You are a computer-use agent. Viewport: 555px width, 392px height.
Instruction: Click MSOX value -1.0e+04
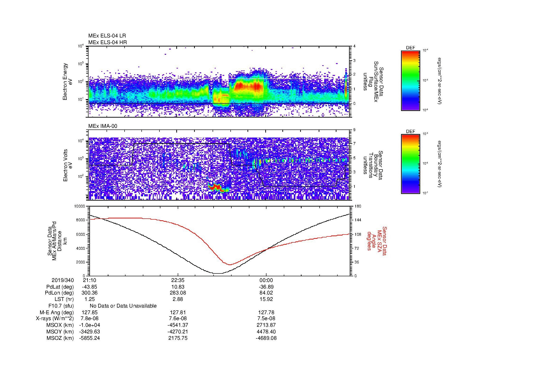coord(89,325)
